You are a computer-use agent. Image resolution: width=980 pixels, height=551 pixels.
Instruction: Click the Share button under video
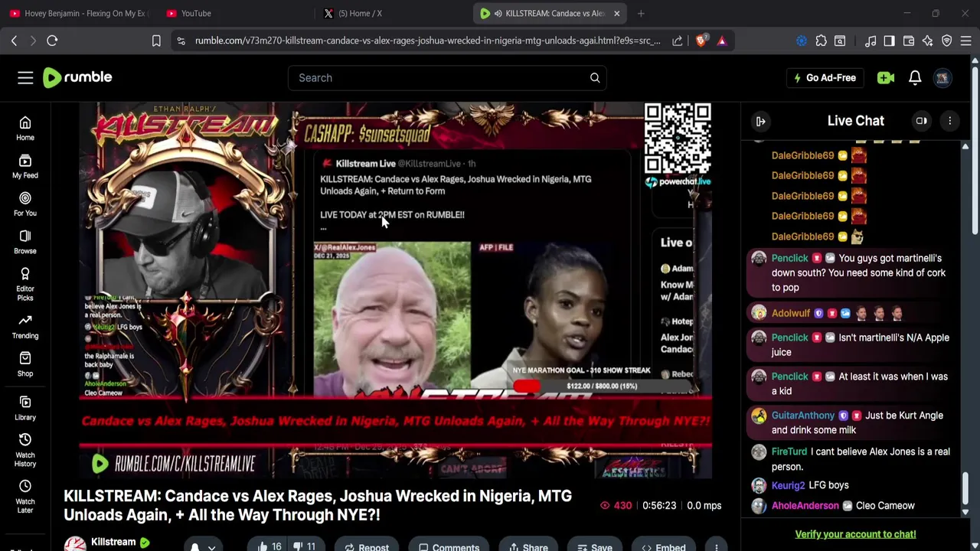coord(528,546)
